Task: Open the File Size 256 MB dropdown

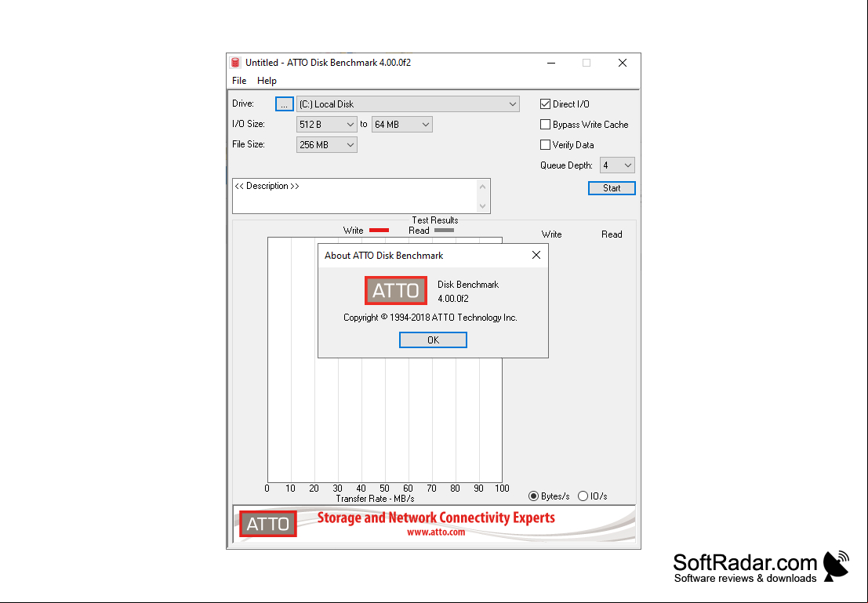Action: [327, 145]
